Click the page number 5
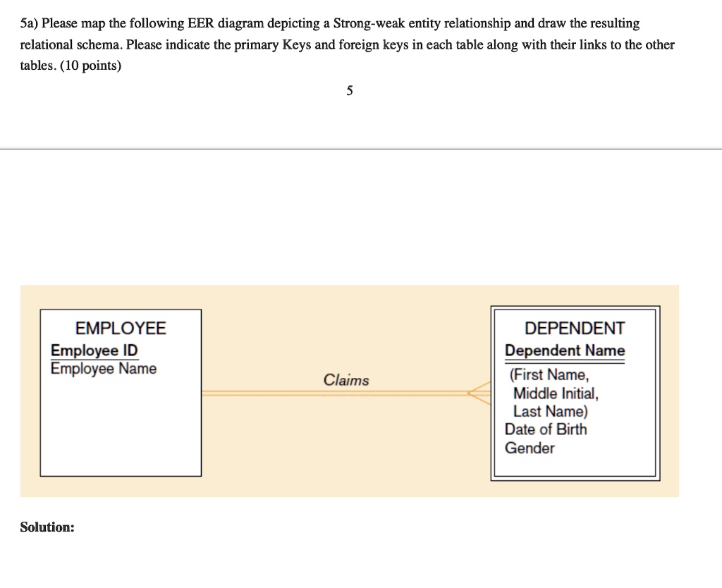Viewport: 722px width, 588px height. (349, 90)
